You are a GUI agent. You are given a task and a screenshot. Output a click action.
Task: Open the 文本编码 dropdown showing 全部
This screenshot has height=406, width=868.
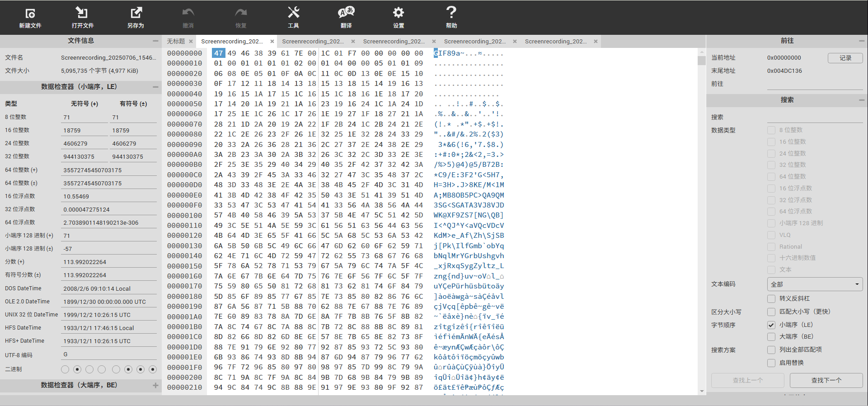815,284
